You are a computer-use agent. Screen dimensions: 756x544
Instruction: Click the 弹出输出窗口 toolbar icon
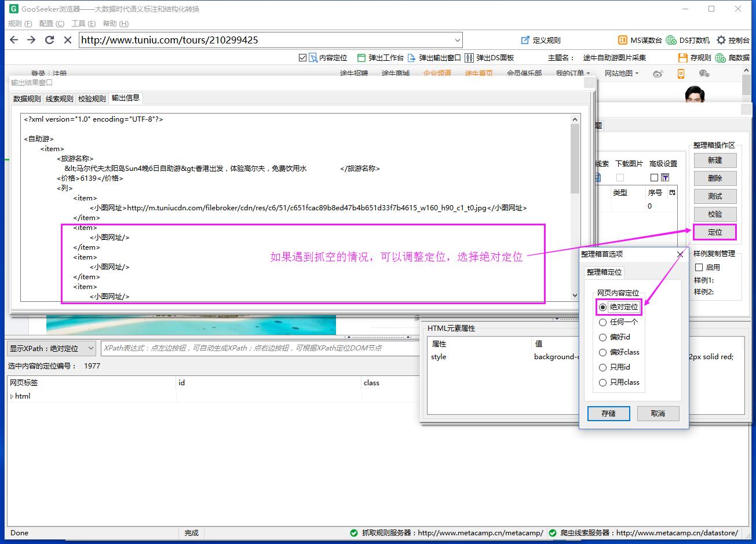pyautogui.click(x=412, y=58)
